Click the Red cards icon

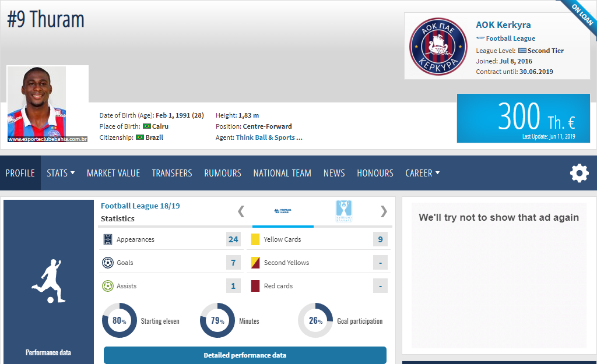255,285
